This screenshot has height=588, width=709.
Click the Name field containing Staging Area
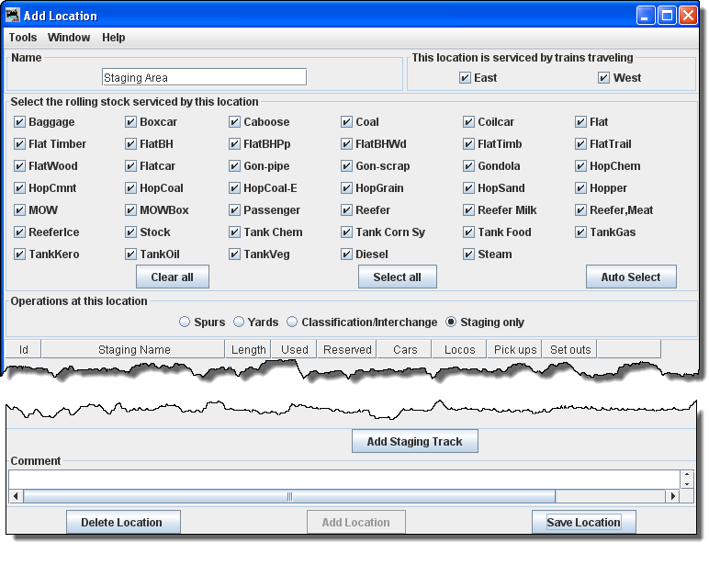(x=204, y=78)
